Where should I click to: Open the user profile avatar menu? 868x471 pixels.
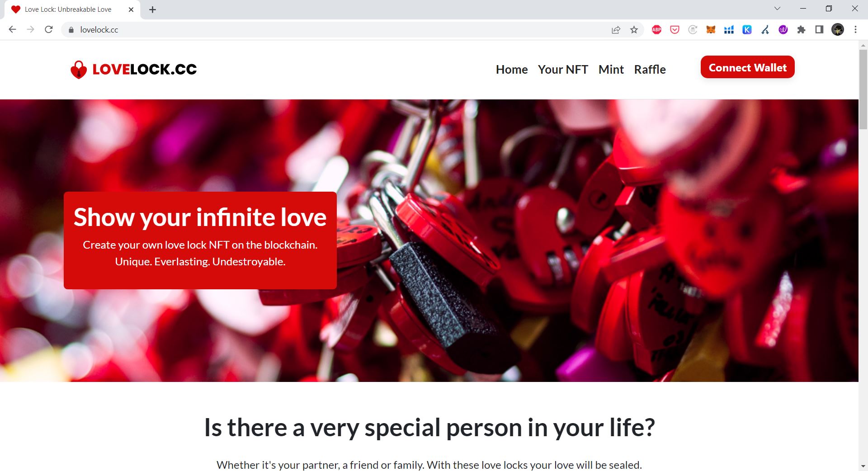(x=837, y=30)
